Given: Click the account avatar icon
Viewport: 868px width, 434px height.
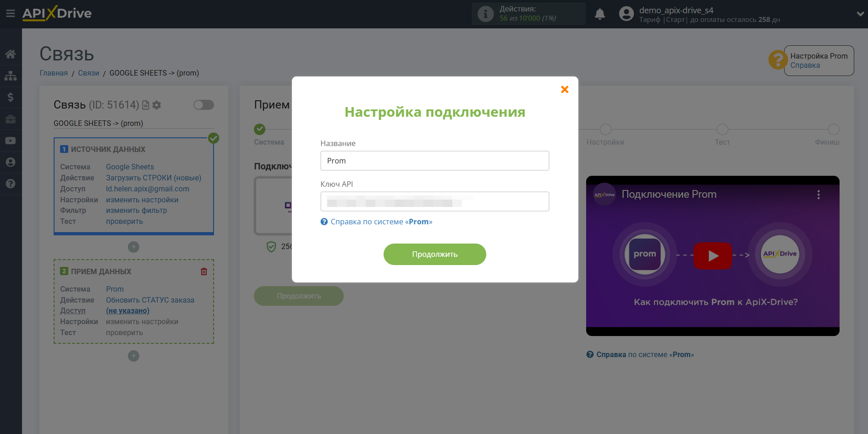Looking at the screenshot, I should 626,14.
